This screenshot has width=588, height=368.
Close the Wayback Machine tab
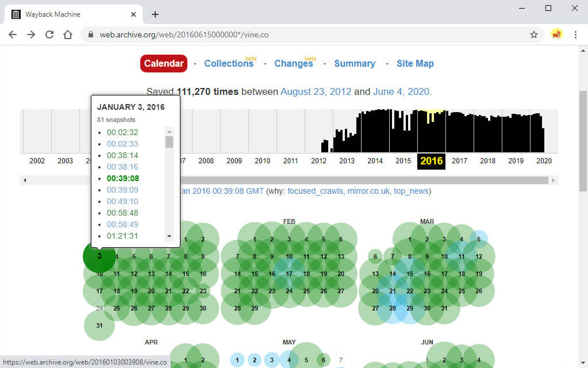coord(133,14)
